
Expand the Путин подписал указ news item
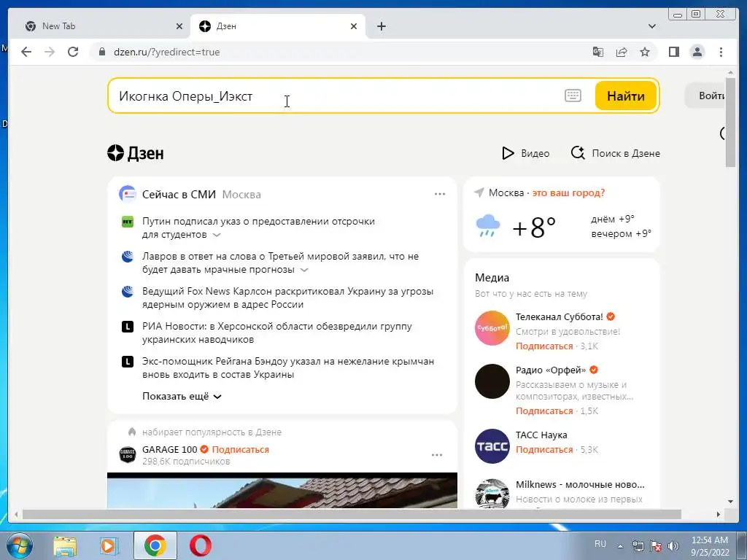[x=216, y=235]
